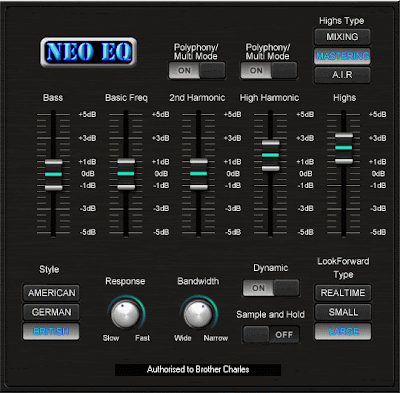This screenshot has height=393, width=400.
Task: Select MIXING highs type
Action: pyautogui.click(x=342, y=37)
